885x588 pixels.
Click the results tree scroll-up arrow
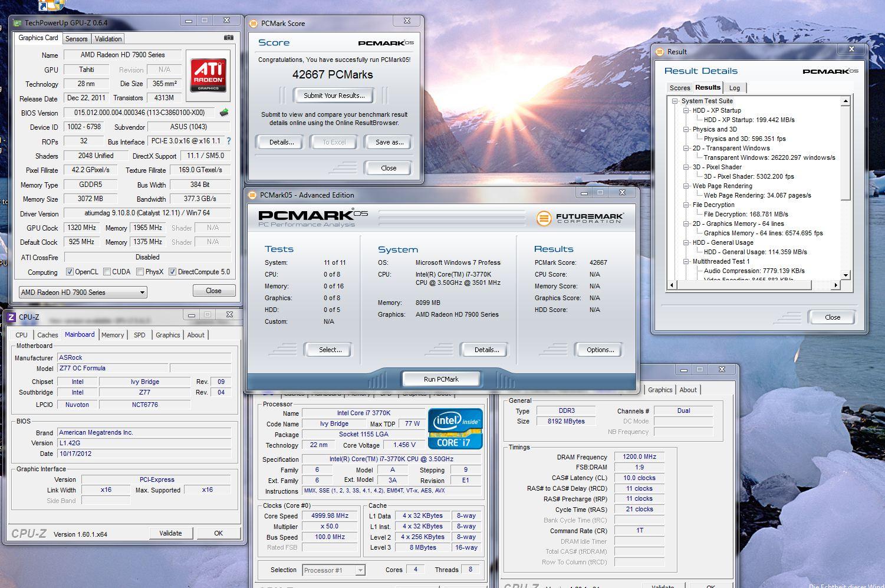coord(845,101)
